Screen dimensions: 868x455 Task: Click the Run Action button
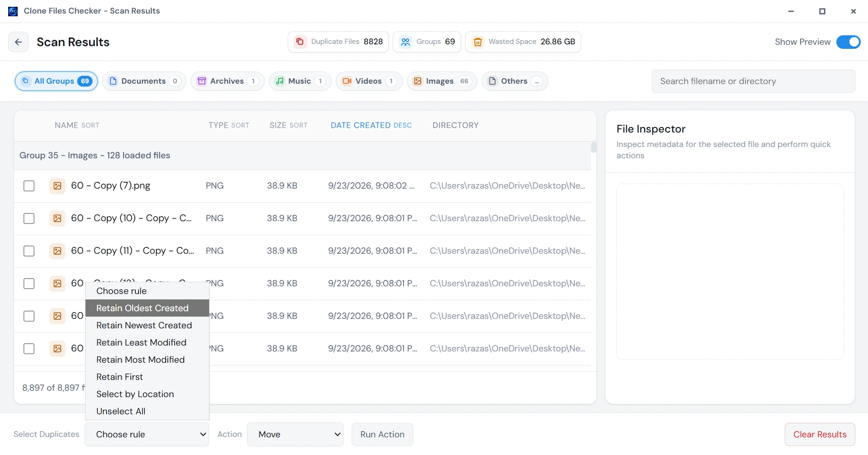click(382, 434)
